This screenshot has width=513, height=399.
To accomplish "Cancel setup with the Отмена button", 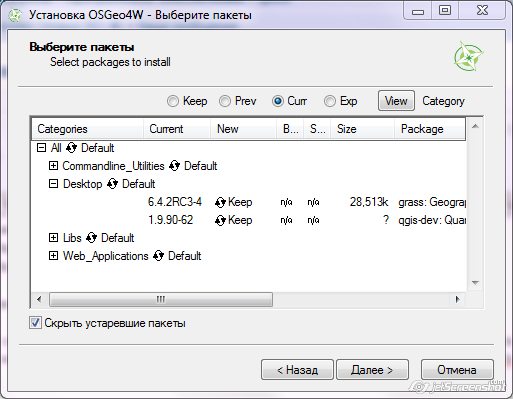I will (457, 370).
